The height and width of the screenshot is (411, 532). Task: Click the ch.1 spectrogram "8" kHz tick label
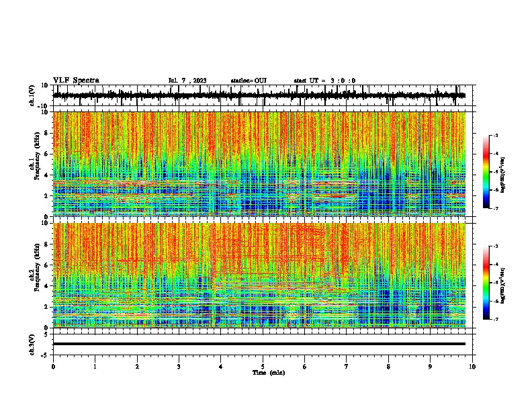pyautogui.click(x=46, y=133)
